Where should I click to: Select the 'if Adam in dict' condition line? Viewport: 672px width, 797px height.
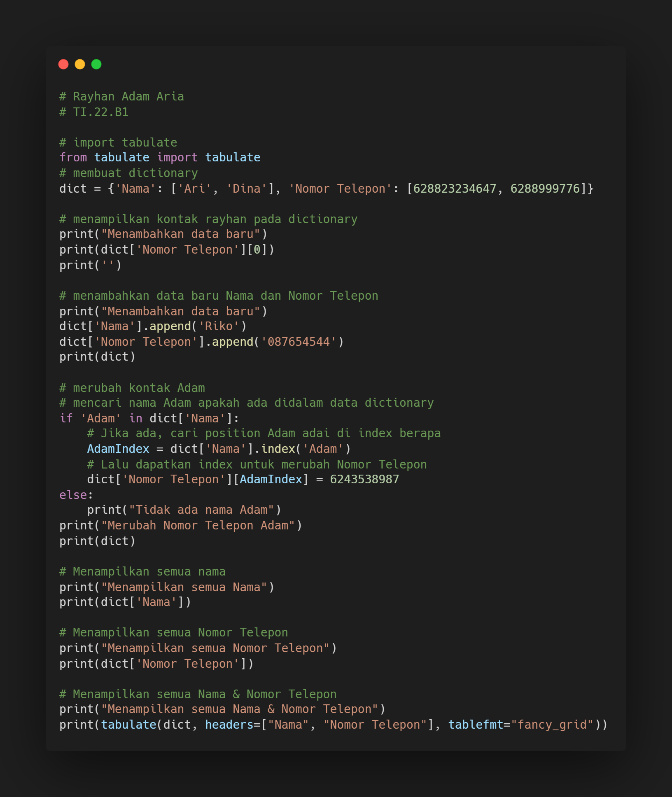(x=148, y=418)
